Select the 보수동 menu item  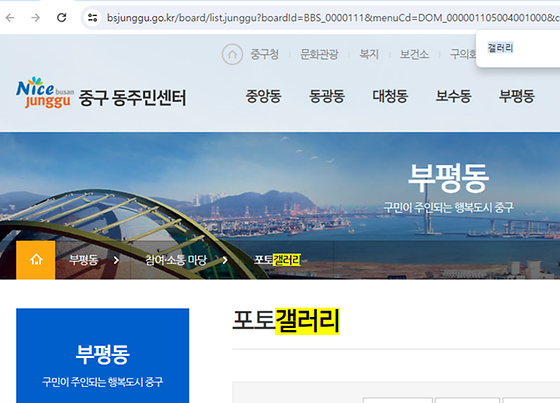454,96
